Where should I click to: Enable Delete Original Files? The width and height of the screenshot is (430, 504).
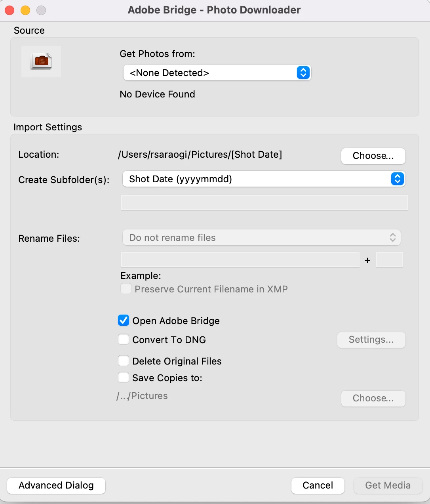[124, 361]
